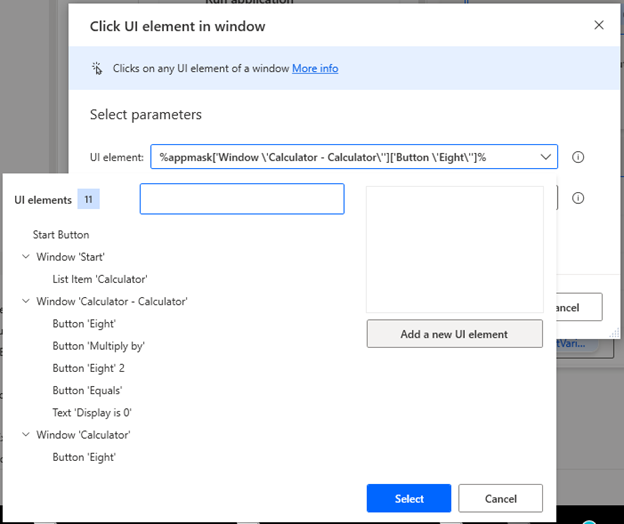Click the info icon beside UI element field
Screen dimensions: 624x524
(x=578, y=157)
